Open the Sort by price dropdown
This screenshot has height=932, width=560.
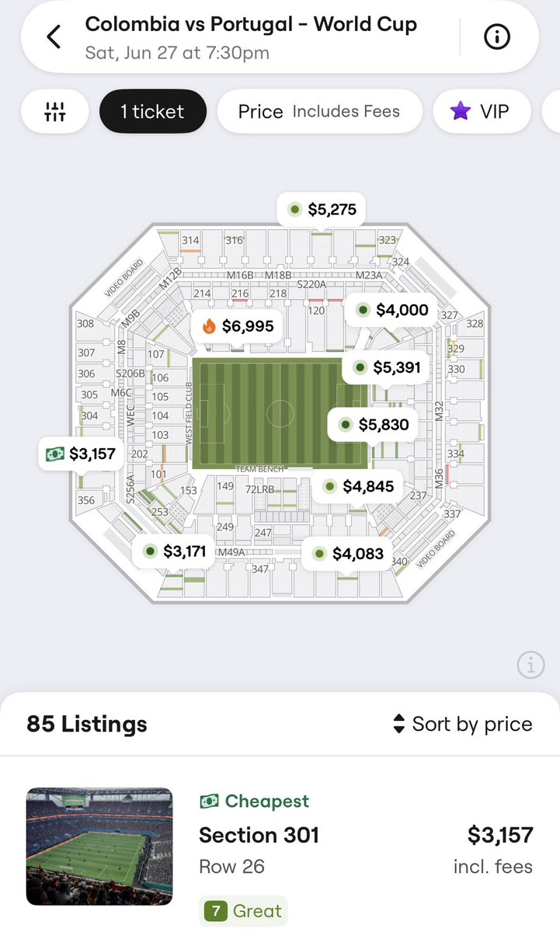point(463,724)
